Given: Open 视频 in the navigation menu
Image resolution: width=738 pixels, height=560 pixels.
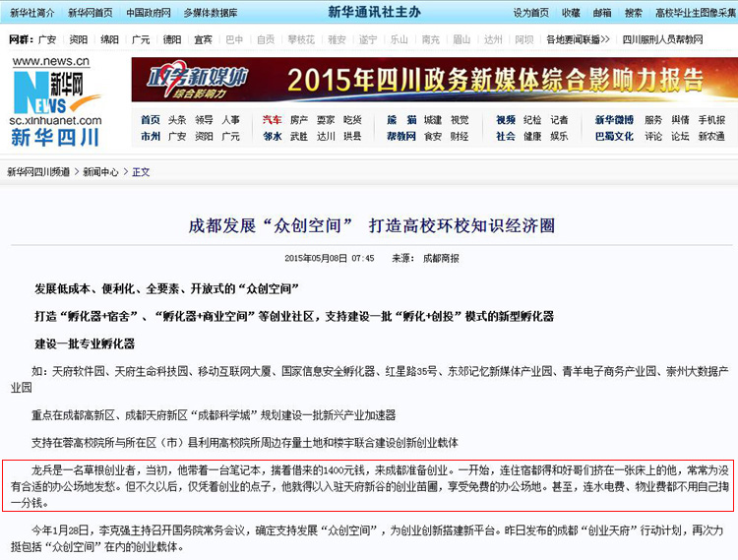Looking at the screenshot, I should 506,120.
